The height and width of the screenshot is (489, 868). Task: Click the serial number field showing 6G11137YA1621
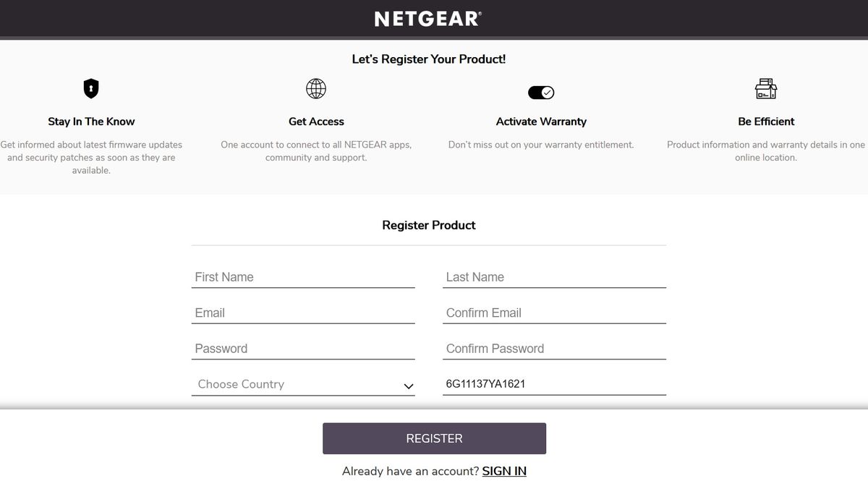[554, 383]
